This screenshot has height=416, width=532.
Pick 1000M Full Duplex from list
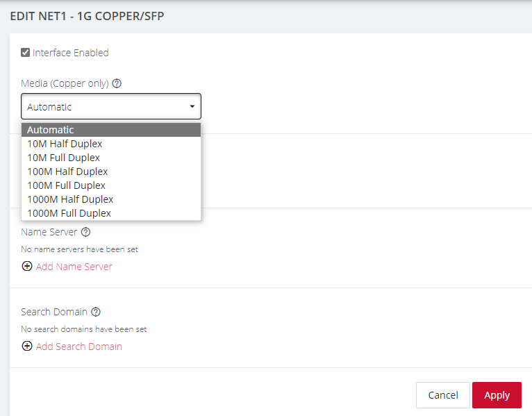tap(69, 213)
